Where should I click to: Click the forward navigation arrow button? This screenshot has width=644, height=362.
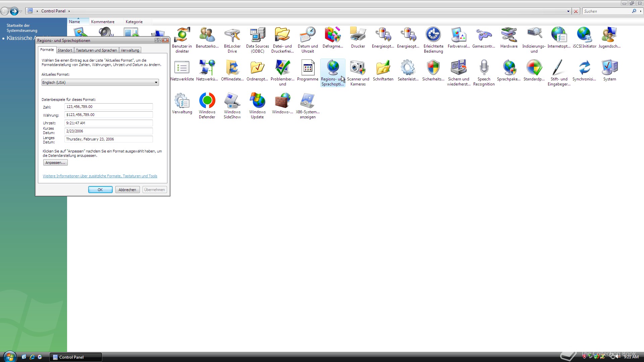coord(14,11)
